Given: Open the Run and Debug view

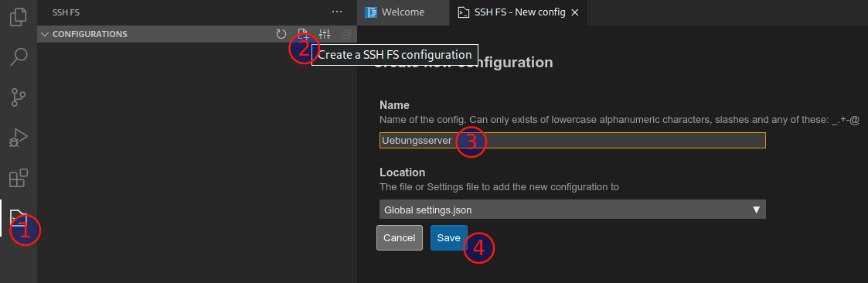Looking at the screenshot, I should pyautogui.click(x=19, y=138).
